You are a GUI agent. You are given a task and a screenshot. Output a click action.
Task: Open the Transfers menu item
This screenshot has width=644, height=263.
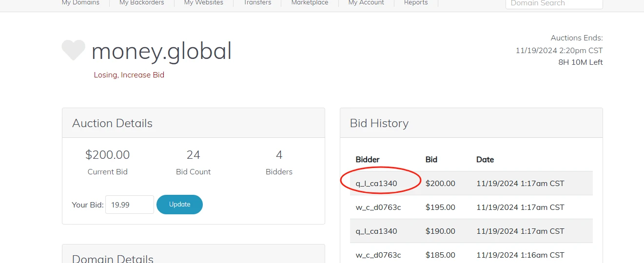257,3
